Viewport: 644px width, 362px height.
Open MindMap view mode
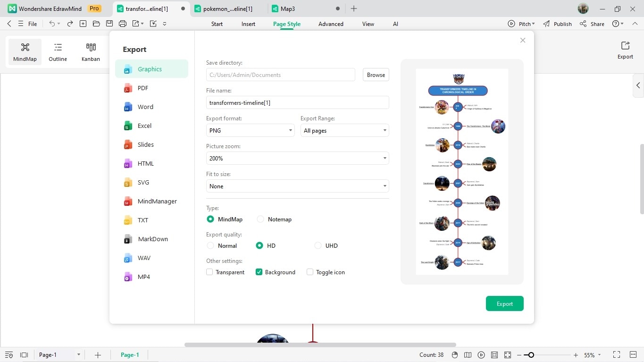pyautogui.click(x=25, y=52)
